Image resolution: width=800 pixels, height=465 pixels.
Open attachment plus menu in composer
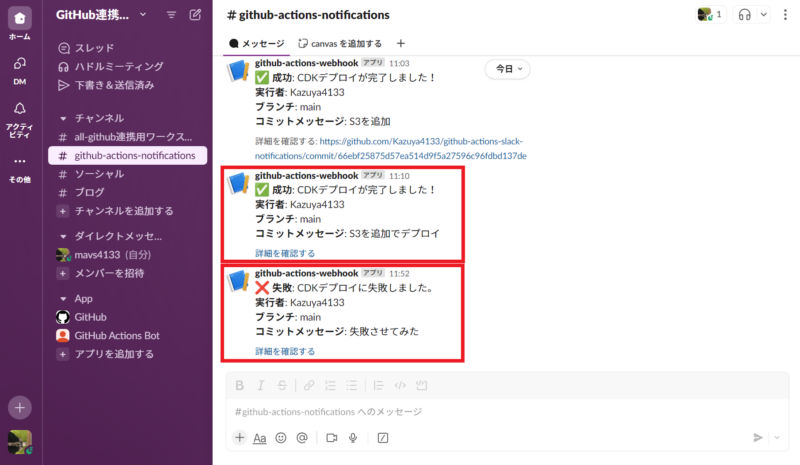pos(239,437)
